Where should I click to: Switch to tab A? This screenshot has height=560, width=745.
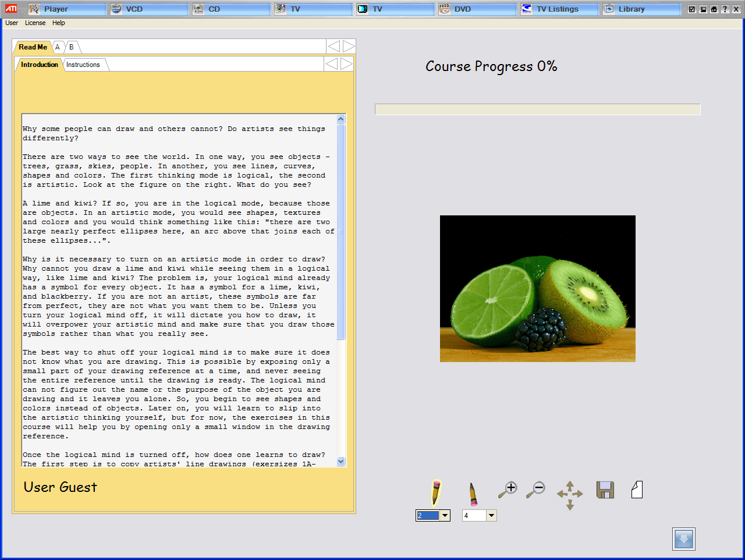[58, 47]
